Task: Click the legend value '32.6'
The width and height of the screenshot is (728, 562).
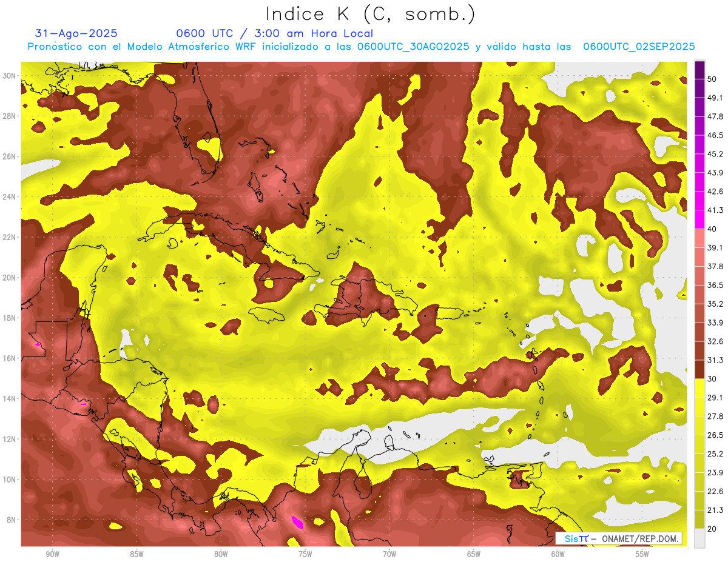Action: [x=715, y=341]
